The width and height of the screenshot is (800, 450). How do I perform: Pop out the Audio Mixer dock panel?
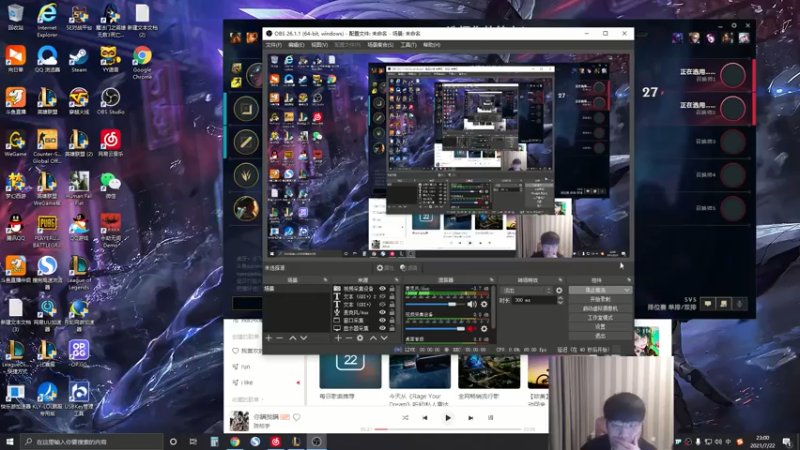[492, 280]
